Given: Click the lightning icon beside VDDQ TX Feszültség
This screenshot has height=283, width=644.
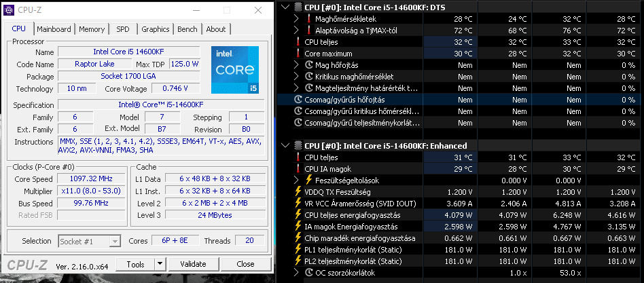Looking at the screenshot, I should 298,191.
